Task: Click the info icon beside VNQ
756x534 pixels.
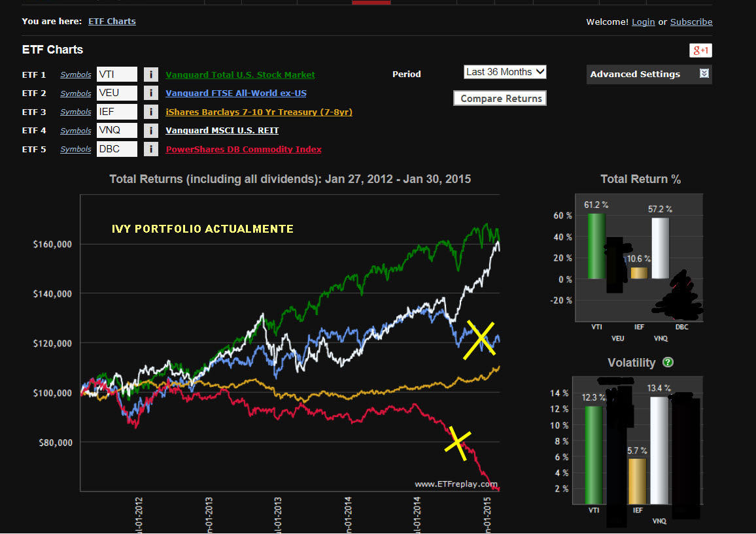Action: pyautogui.click(x=150, y=130)
